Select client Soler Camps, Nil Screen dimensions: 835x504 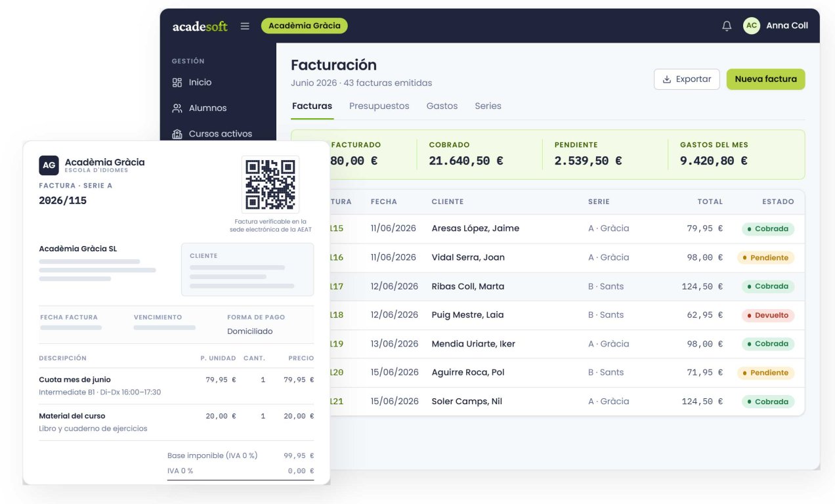(x=467, y=401)
